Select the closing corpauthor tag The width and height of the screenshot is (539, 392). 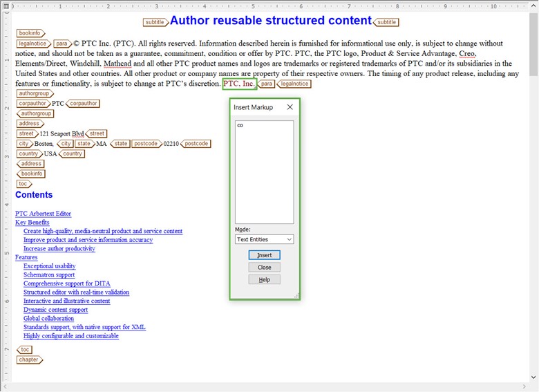click(82, 104)
